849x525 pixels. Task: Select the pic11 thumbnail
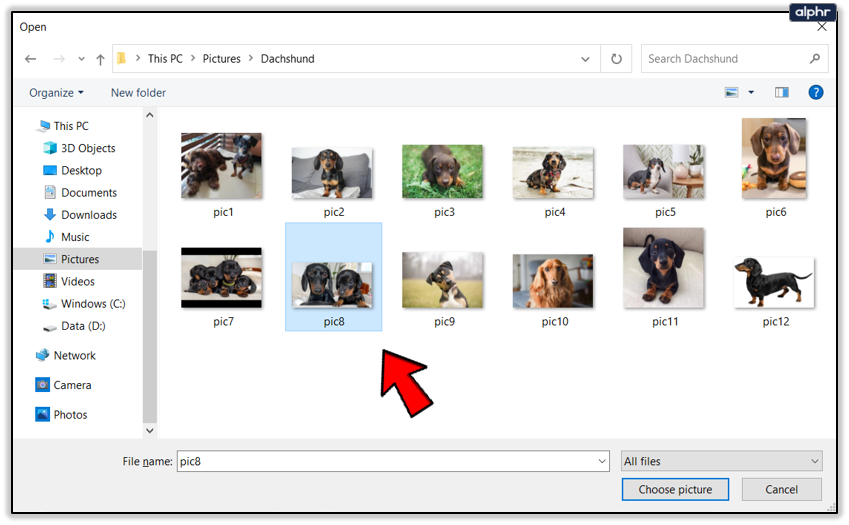[663, 268]
